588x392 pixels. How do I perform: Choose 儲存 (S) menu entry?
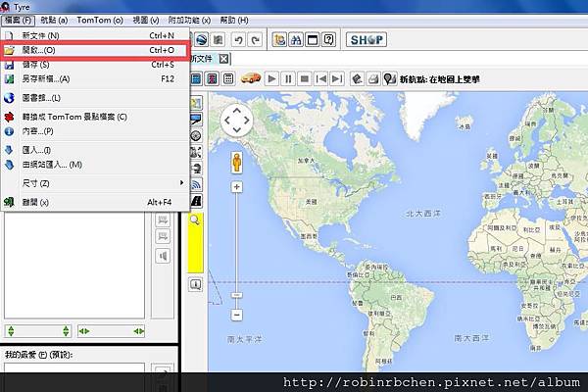(95, 65)
